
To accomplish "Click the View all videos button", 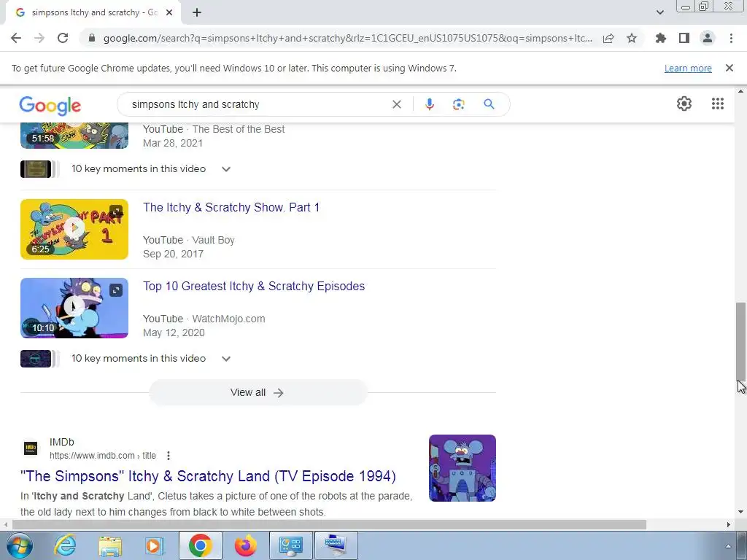I will tap(258, 392).
